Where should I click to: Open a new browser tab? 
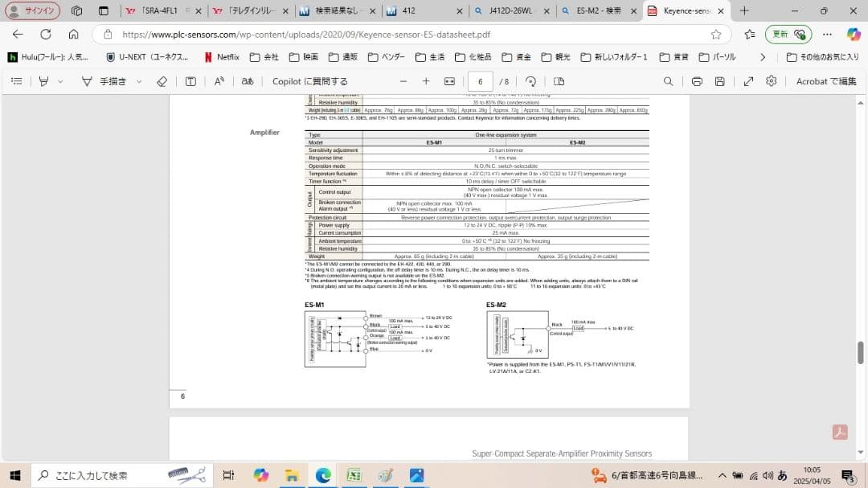(x=744, y=10)
